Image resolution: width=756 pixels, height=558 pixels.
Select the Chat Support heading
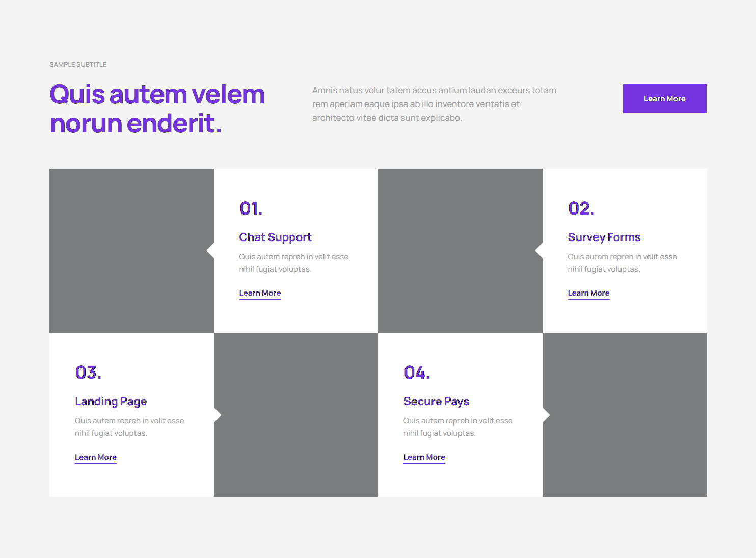275,237
